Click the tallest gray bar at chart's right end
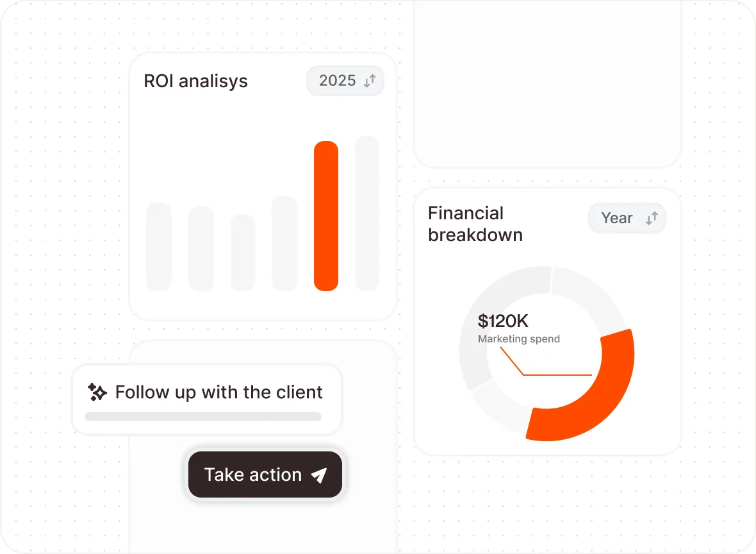This screenshot has width=756, height=554. (367, 214)
